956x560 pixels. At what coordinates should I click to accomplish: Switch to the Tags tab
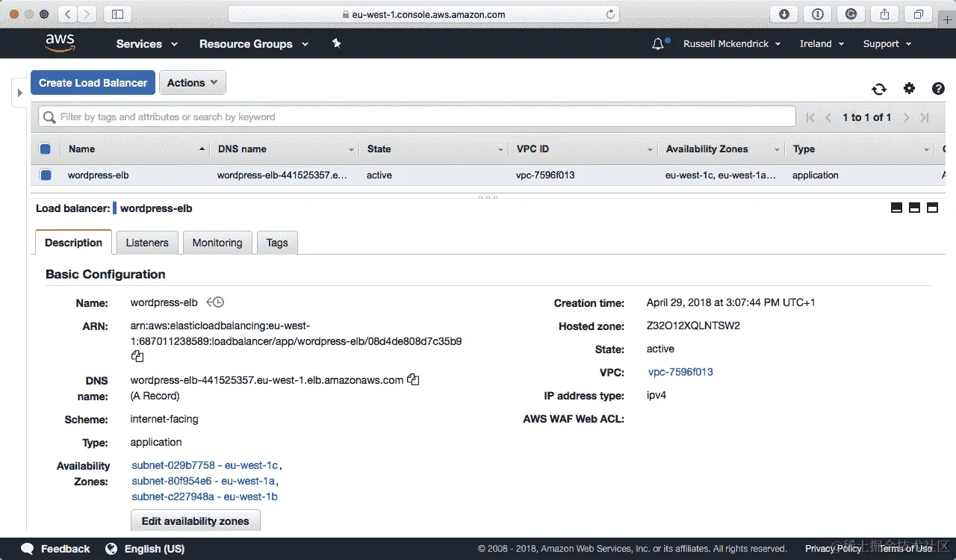point(277,243)
